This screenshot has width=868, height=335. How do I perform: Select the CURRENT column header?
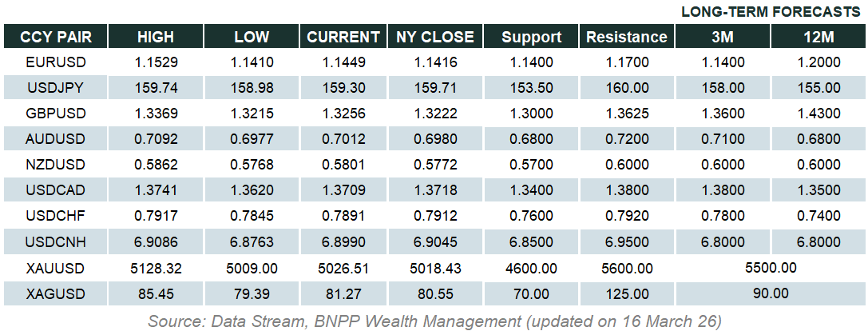click(x=343, y=37)
